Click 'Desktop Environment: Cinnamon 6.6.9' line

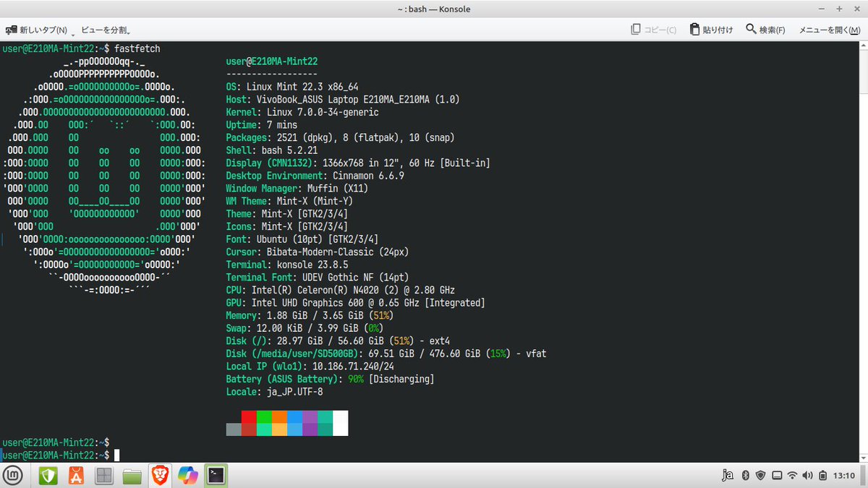[315, 176]
